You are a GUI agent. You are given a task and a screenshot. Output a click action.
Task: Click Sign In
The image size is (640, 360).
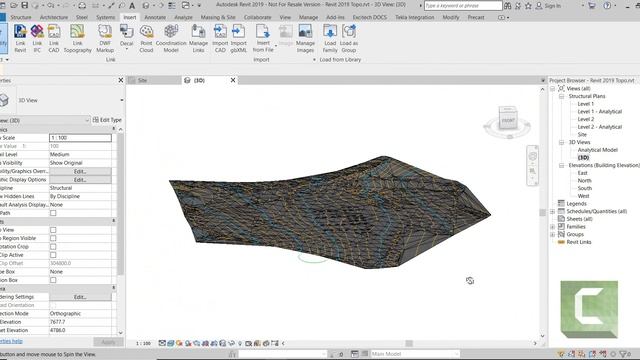548,6
